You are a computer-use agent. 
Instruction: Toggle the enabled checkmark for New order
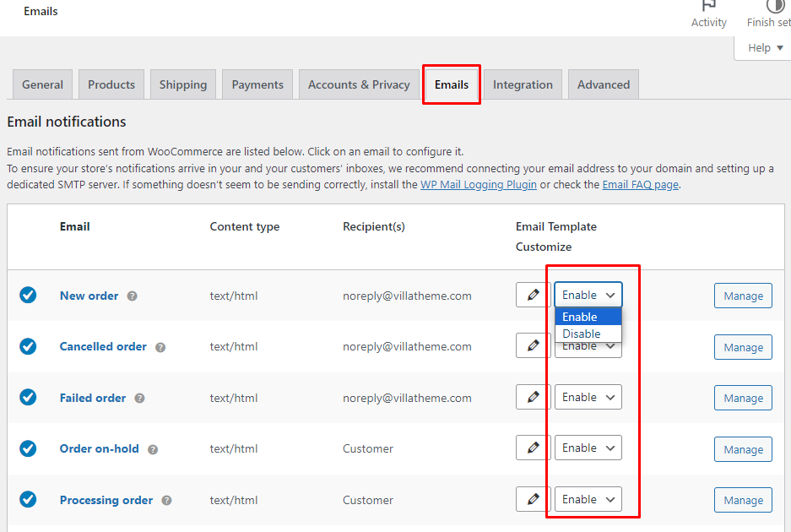point(28,296)
